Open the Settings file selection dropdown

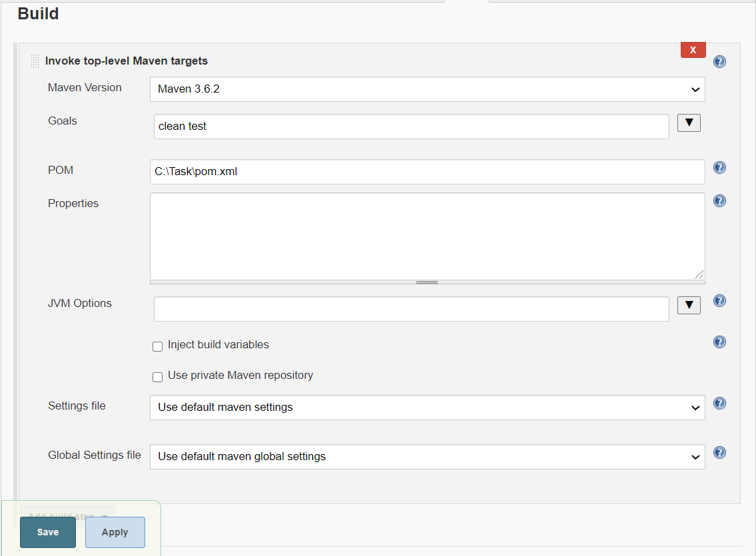(x=427, y=407)
